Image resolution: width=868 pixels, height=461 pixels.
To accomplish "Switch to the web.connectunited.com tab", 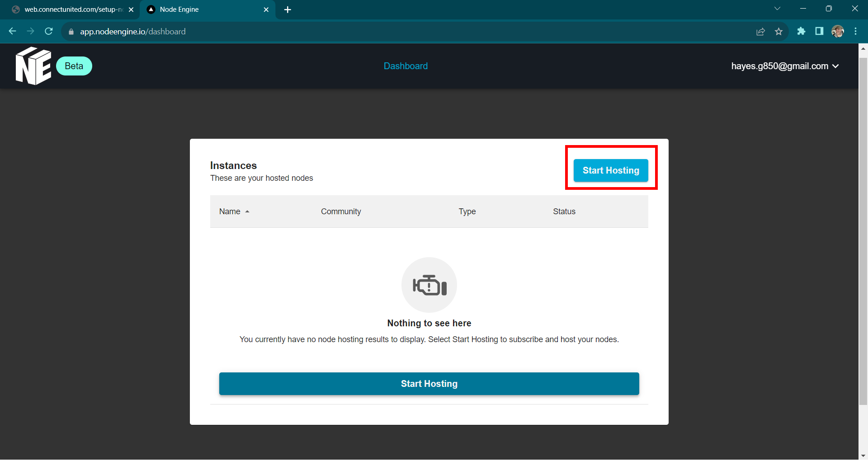I will (72, 9).
